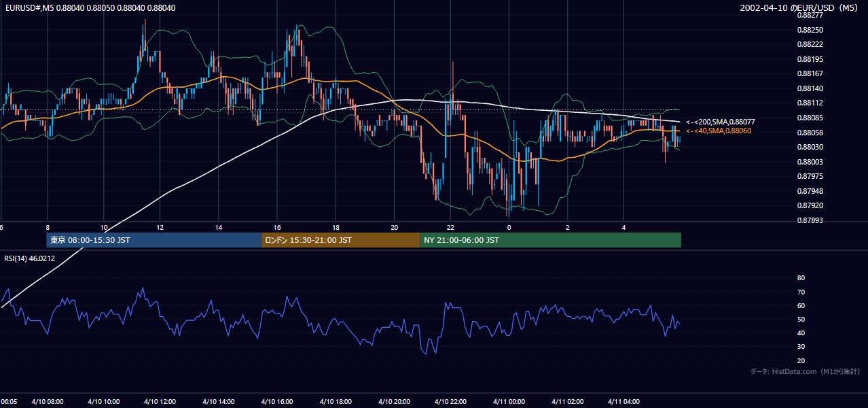Click the 0.87948 price axis label
868x408 pixels.
[x=810, y=191]
